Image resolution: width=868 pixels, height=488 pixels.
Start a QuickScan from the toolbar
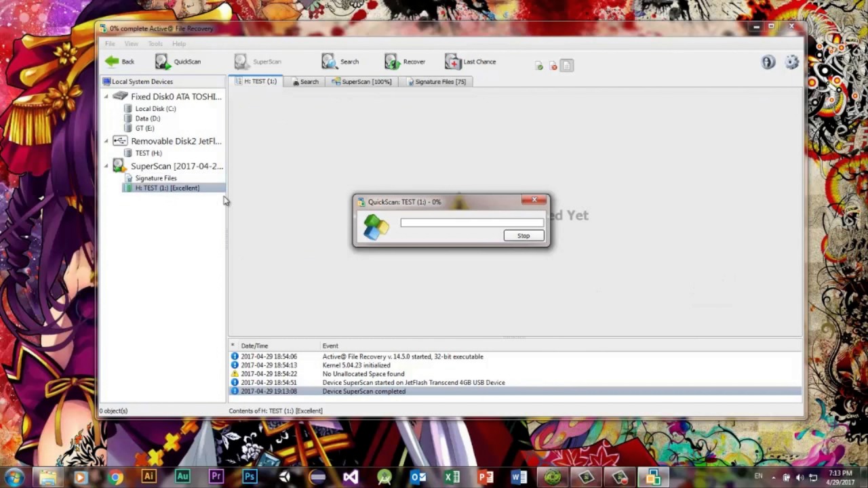click(178, 62)
